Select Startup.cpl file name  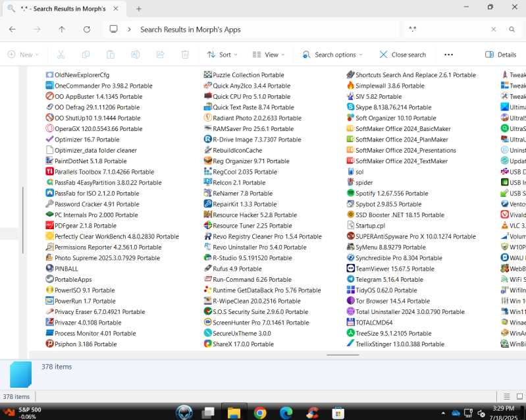[371, 226]
